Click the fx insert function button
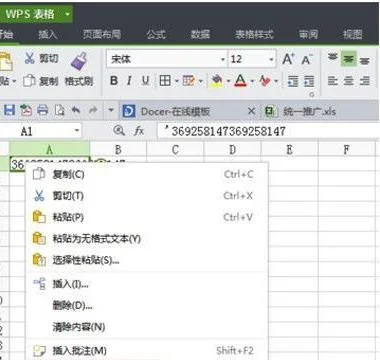Screen dimensions: 380x360 (x=139, y=131)
